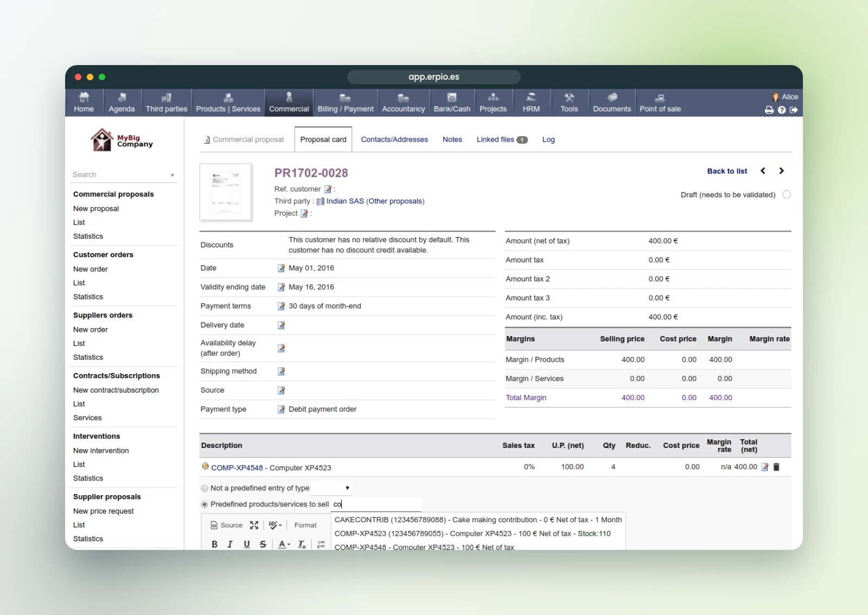Image resolution: width=868 pixels, height=615 pixels.
Task: Click the logout icon
Action: pos(794,110)
